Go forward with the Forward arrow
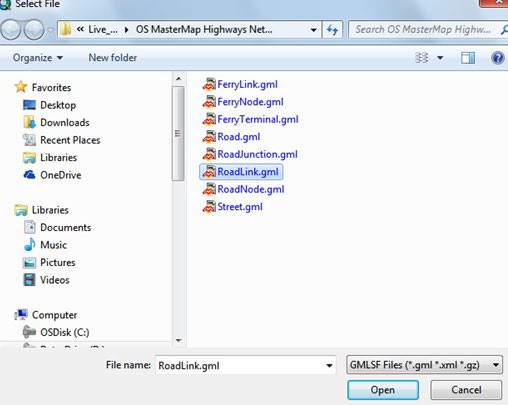The height and width of the screenshot is (405, 508). pos(34,30)
